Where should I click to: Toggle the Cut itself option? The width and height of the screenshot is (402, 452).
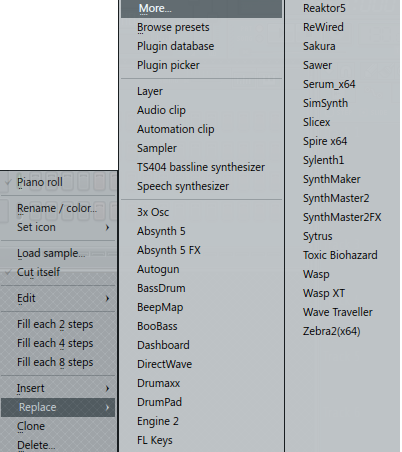tap(58, 272)
